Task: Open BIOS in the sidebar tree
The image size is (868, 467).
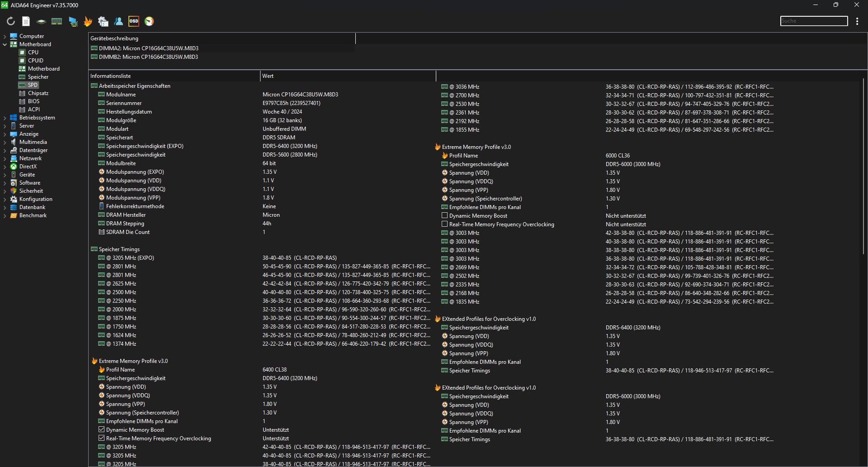Action: pos(33,101)
